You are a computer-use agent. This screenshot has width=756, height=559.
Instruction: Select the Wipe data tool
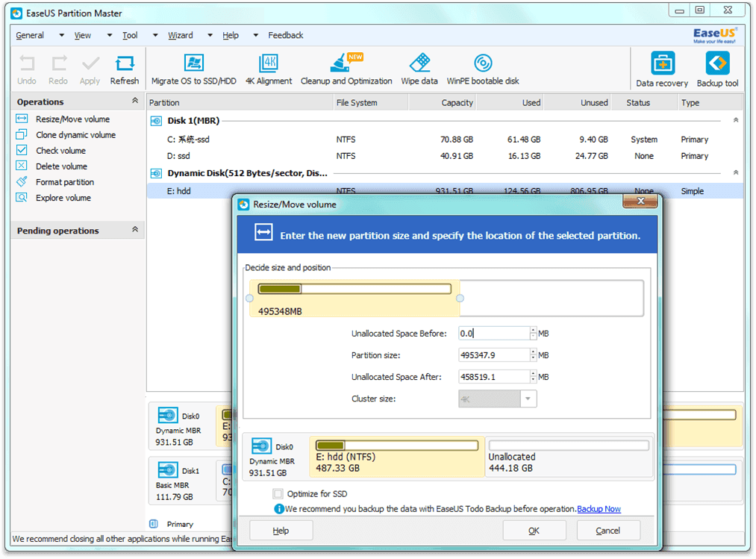[x=419, y=70]
